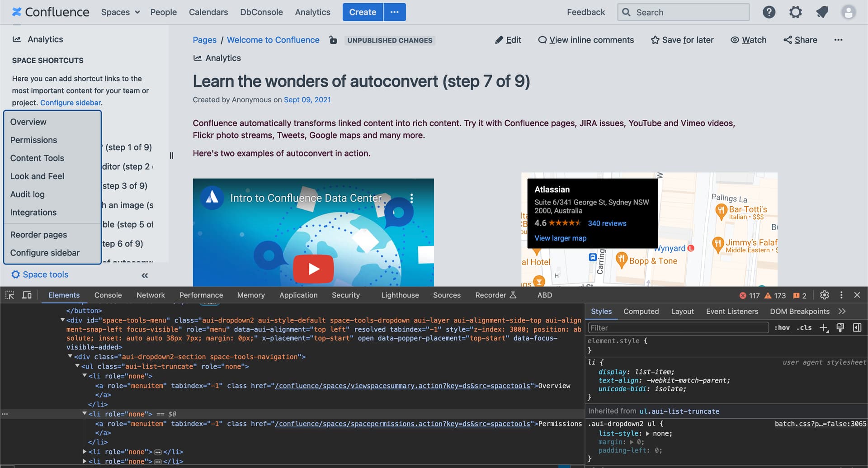Viewport: 868px width, 468px height.
Task: Watch this page
Action: [x=749, y=40]
